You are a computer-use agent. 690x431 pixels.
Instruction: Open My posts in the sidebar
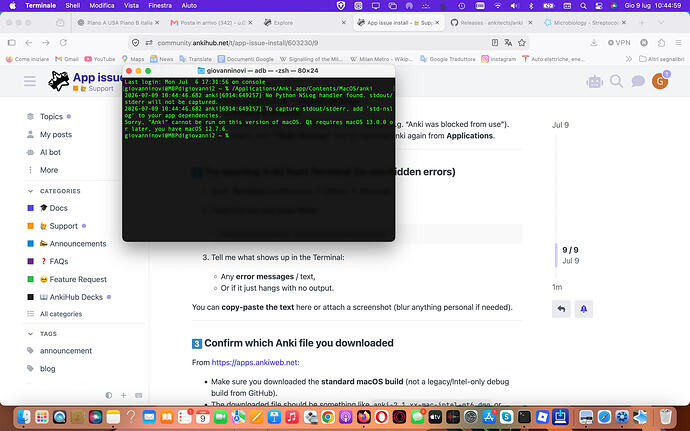[x=55, y=134]
